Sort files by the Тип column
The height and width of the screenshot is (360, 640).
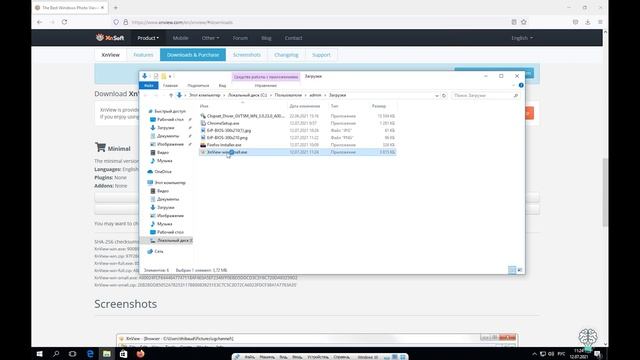point(334,106)
